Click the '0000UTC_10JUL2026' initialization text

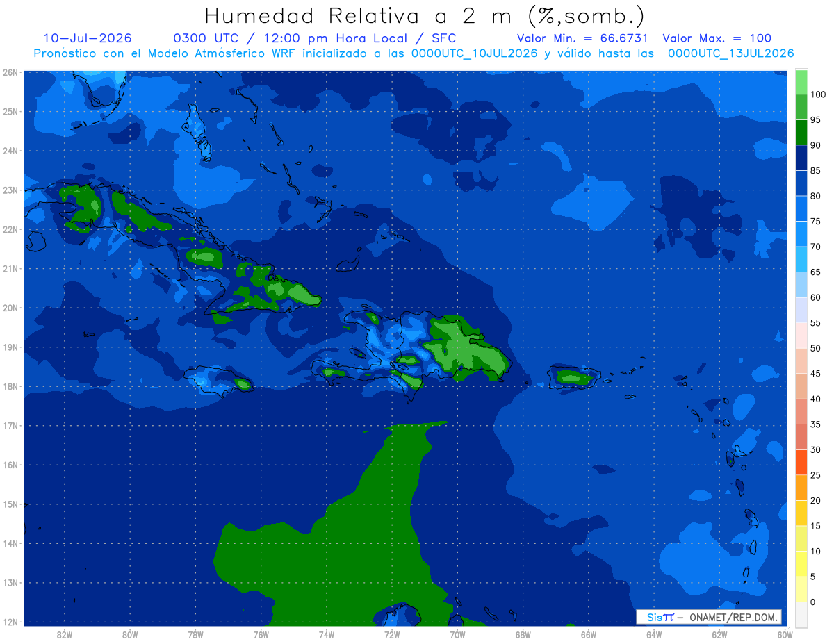[x=473, y=53]
